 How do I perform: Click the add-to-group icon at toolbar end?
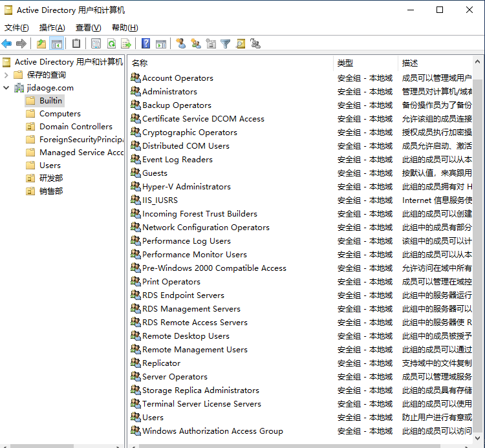point(255,43)
